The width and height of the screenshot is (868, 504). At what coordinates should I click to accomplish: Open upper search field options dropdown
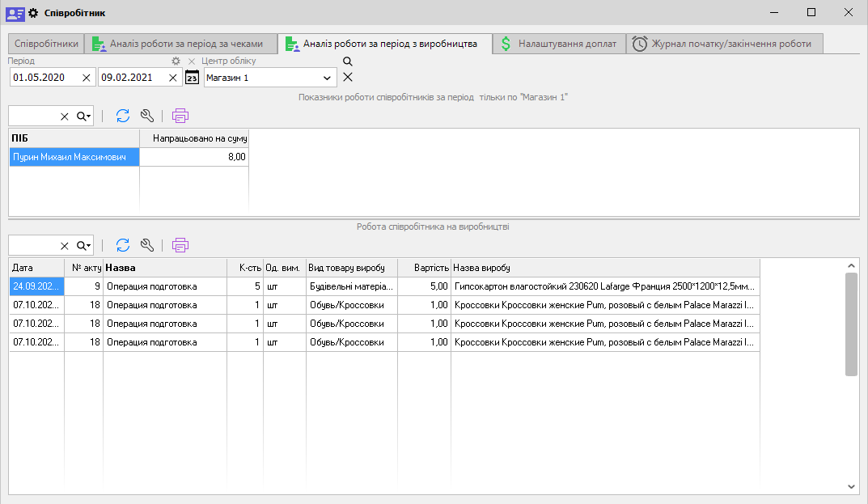84,116
